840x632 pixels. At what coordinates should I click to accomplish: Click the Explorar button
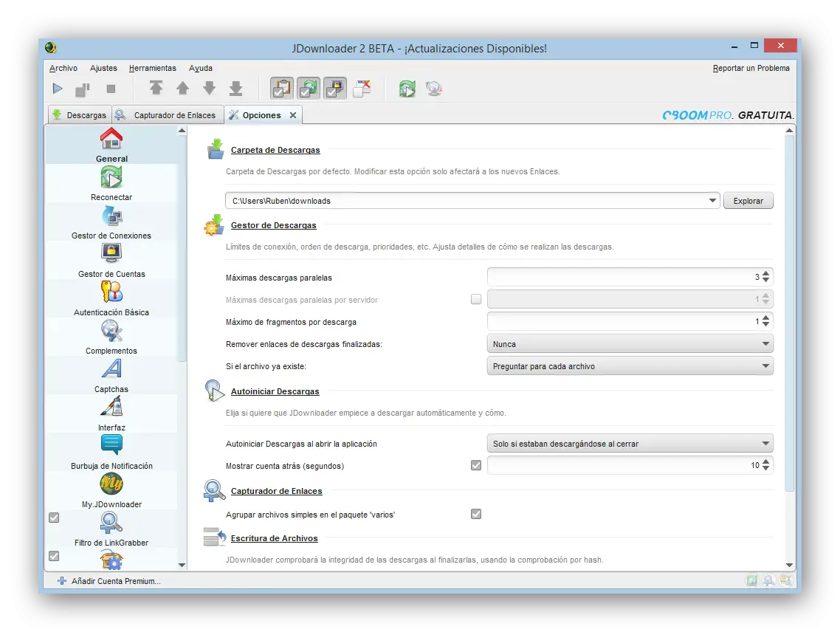(x=748, y=201)
